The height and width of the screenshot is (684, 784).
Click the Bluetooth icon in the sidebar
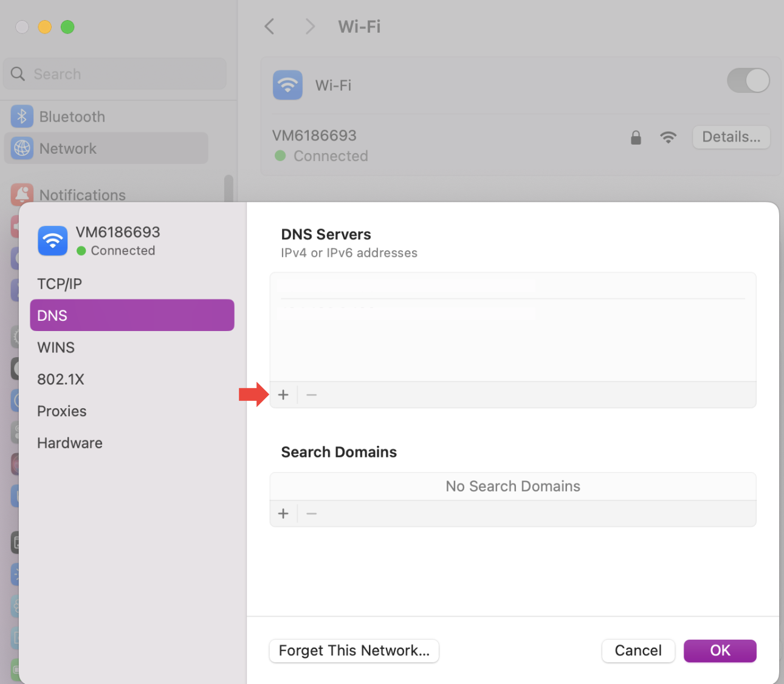pyautogui.click(x=22, y=116)
